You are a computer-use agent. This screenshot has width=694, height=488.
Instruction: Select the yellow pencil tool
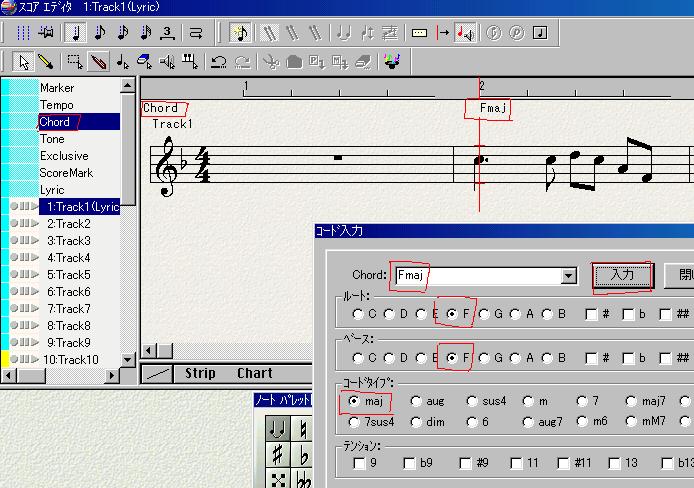pos(46,61)
